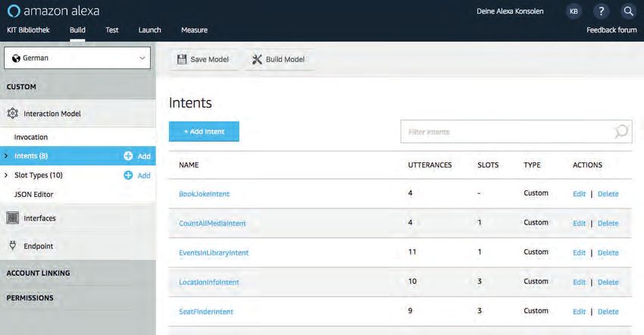Delete the SeatFinderIntent row

[608, 312]
